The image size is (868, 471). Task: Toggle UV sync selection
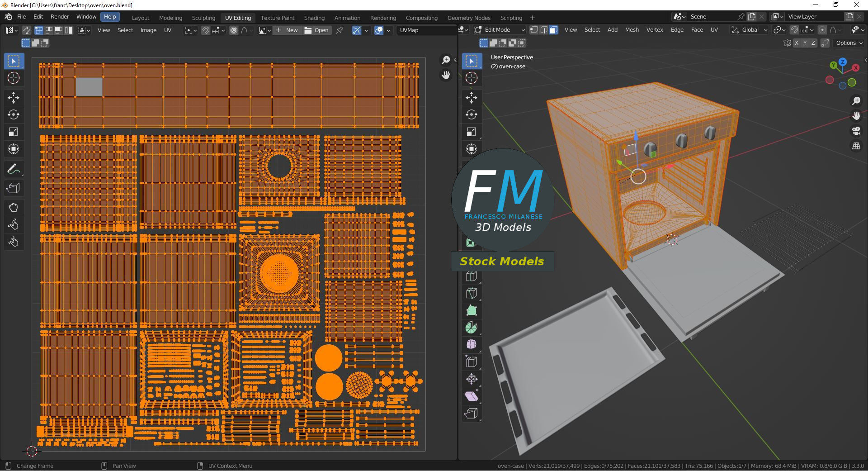tap(27, 30)
